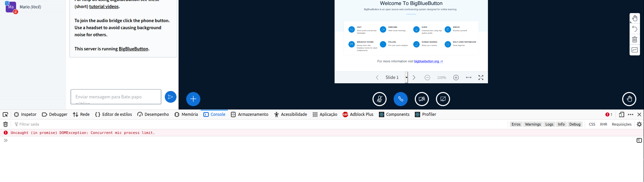
Task: Raise hand using bottom-right hand button
Action: [629, 99]
